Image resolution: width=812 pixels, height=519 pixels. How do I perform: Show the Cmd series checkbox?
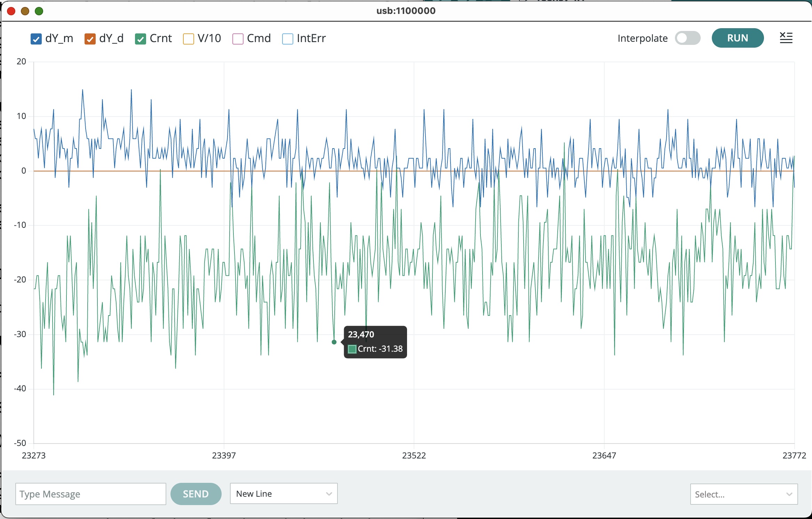pos(238,39)
